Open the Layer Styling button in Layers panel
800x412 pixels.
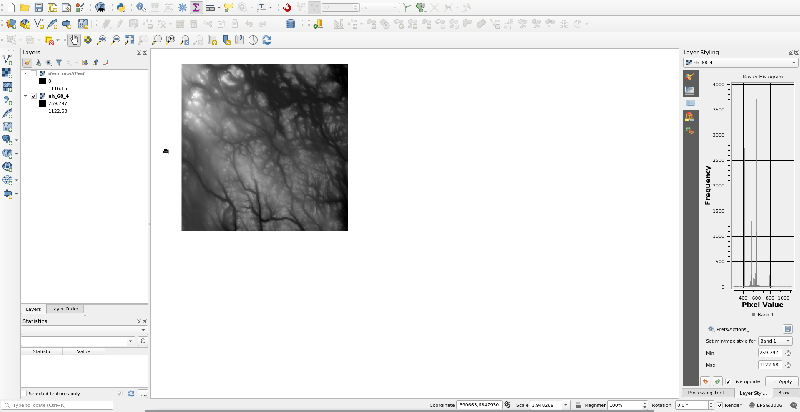pos(28,63)
